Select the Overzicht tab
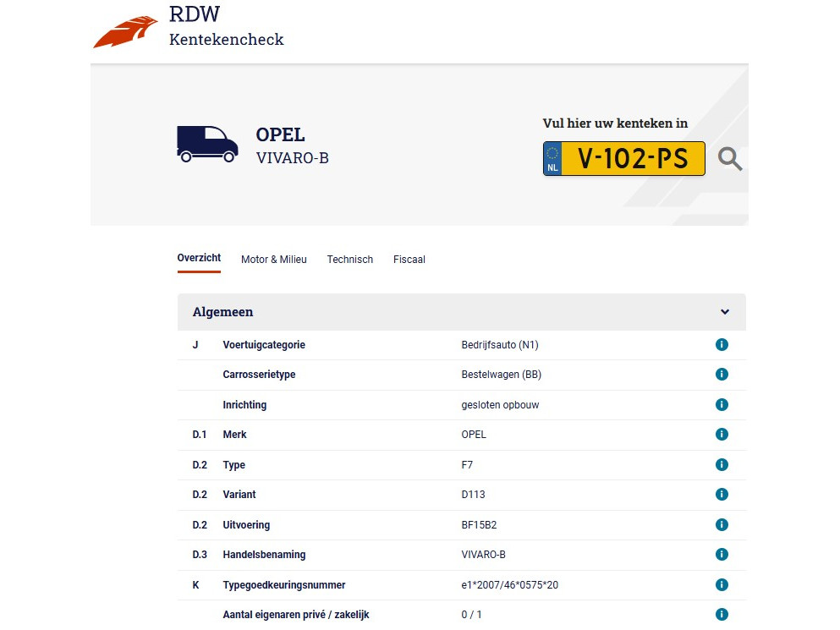Viewport: 840px width, 630px height. [x=199, y=259]
